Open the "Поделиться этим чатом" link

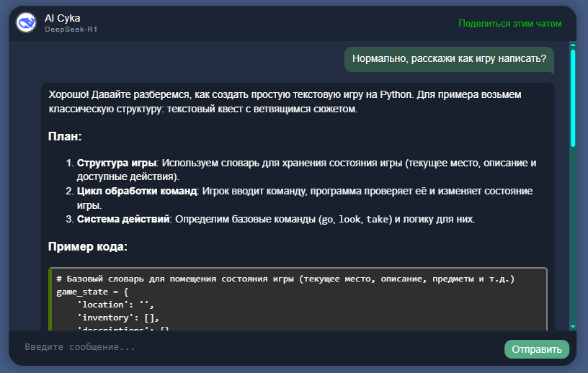[509, 24]
